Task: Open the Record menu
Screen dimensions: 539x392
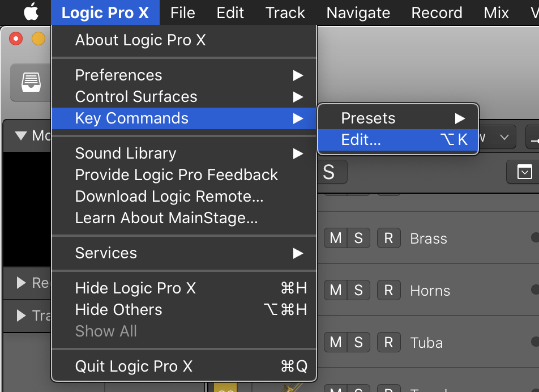Action: 437,12
